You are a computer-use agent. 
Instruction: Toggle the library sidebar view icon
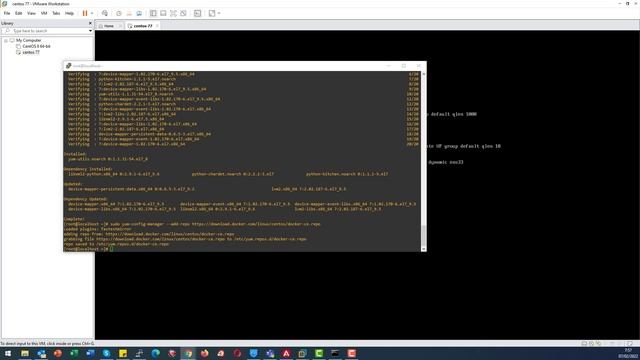(153, 13)
